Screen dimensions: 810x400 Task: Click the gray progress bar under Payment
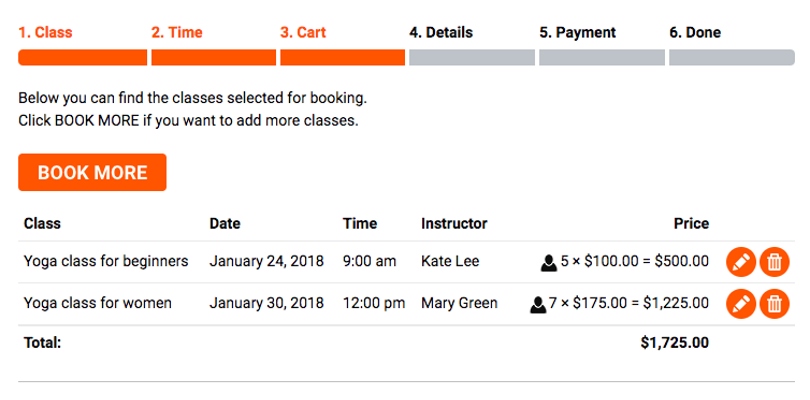point(601,57)
